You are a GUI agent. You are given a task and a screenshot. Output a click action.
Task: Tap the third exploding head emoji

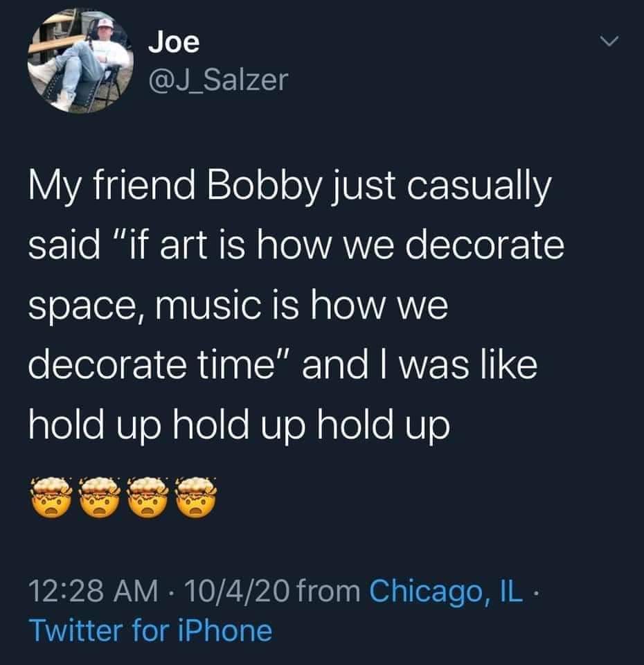(147, 497)
